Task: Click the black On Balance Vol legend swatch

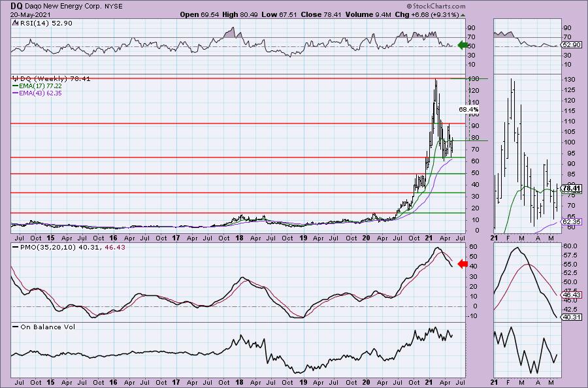Action: point(15,327)
